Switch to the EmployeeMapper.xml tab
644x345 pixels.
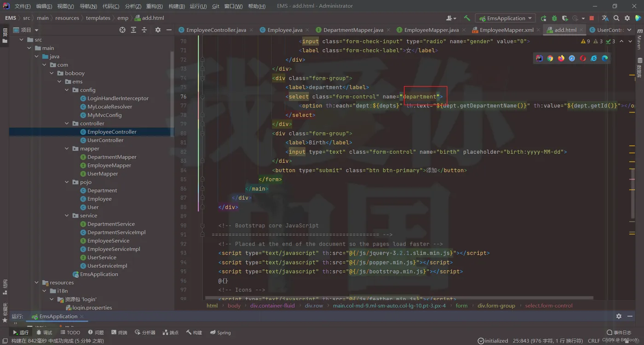click(x=506, y=30)
